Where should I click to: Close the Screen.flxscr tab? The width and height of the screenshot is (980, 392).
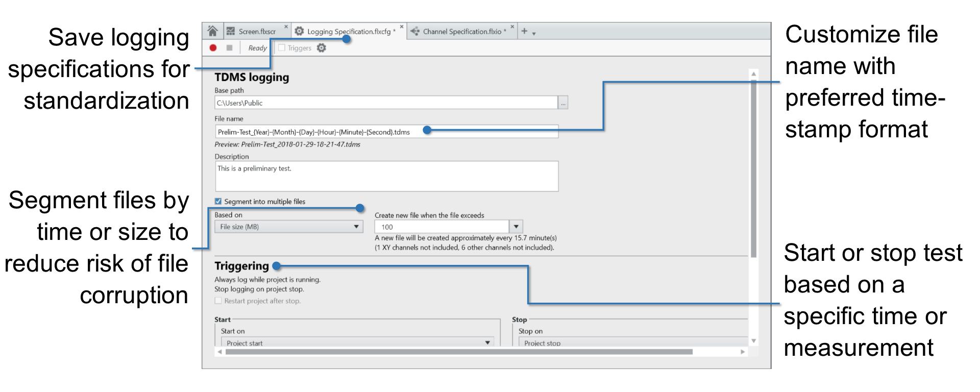(x=286, y=27)
